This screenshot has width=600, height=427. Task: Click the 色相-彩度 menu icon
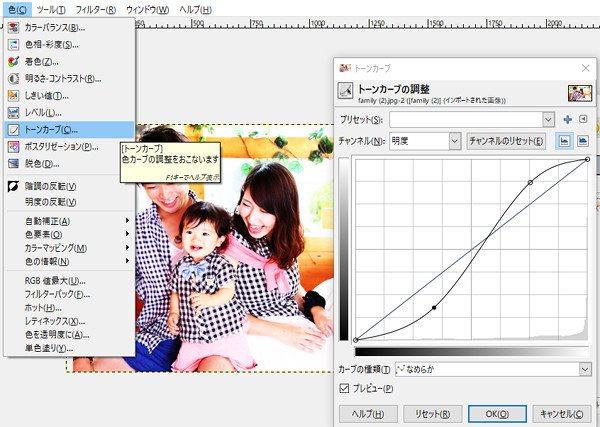14,44
